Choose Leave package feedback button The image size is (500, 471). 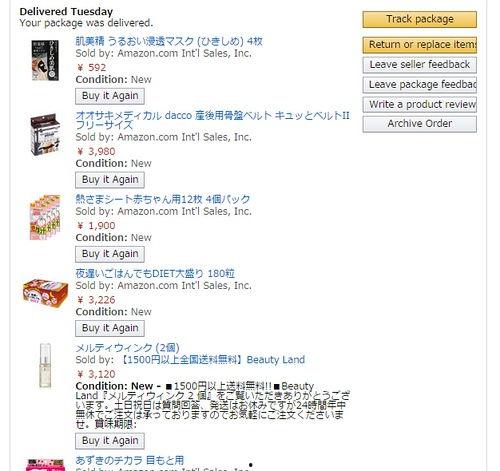[420, 85]
